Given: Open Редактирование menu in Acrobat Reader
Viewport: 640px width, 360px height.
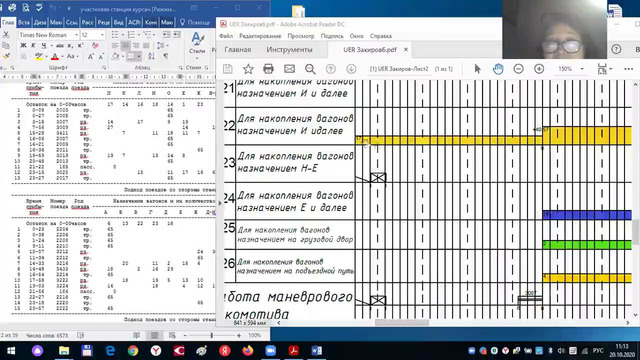Looking at the screenshot, I should pyautogui.click(x=260, y=36).
